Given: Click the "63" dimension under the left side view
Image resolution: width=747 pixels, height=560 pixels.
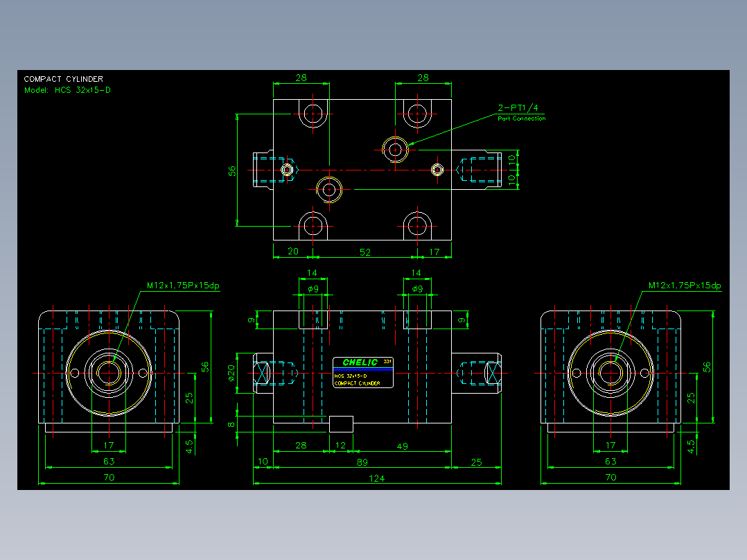Looking at the screenshot, I should pyautogui.click(x=109, y=462).
